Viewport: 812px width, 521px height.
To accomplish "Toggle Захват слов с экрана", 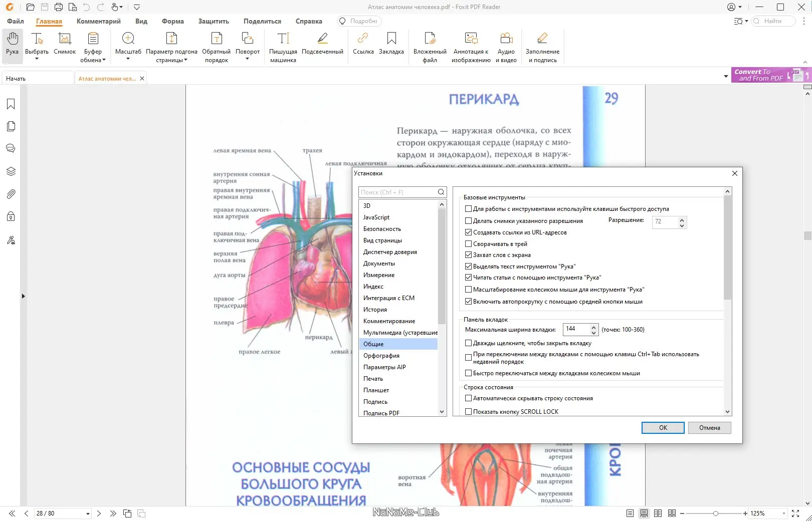I will point(468,255).
